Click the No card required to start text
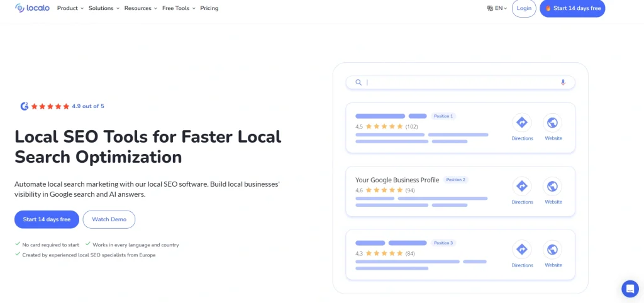 (x=50, y=245)
